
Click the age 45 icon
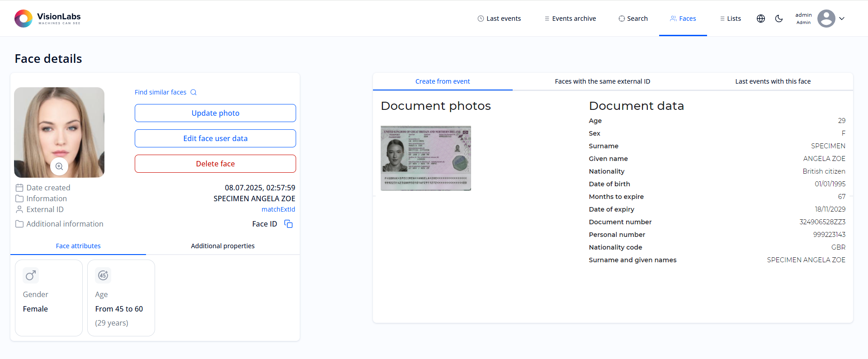click(x=103, y=275)
